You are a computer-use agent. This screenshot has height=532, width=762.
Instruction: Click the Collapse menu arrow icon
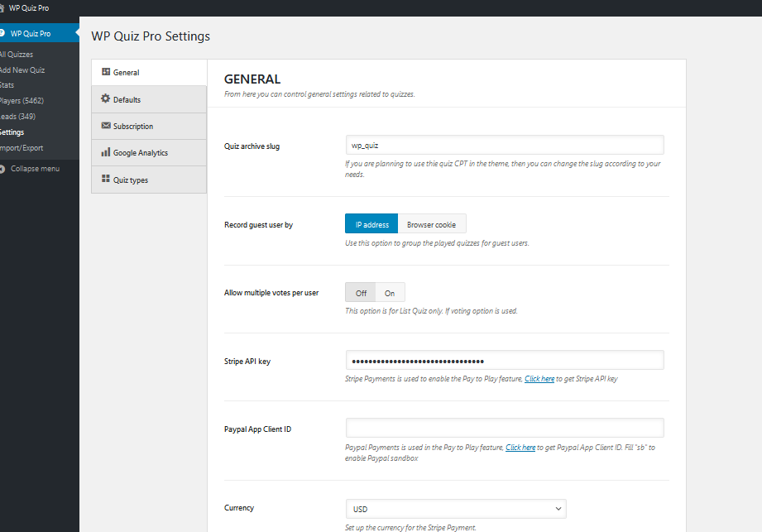tap(2, 169)
